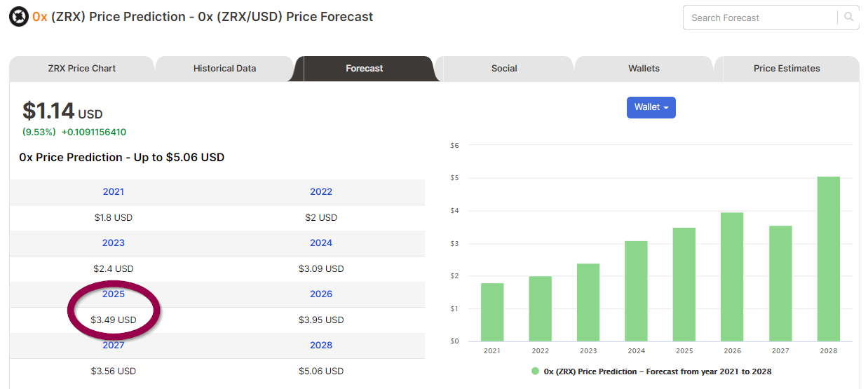Click the 0x logo icon beside the title
868x389 pixels.
coord(19,17)
